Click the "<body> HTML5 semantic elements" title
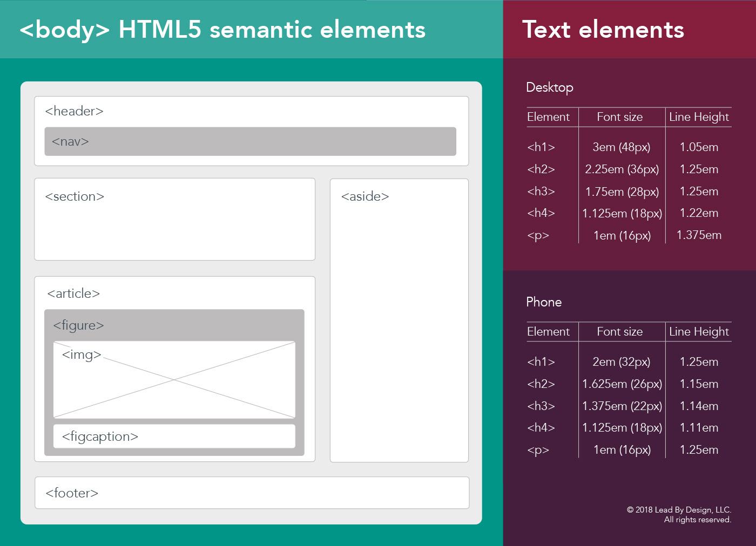756x546 pixels. 222,30
